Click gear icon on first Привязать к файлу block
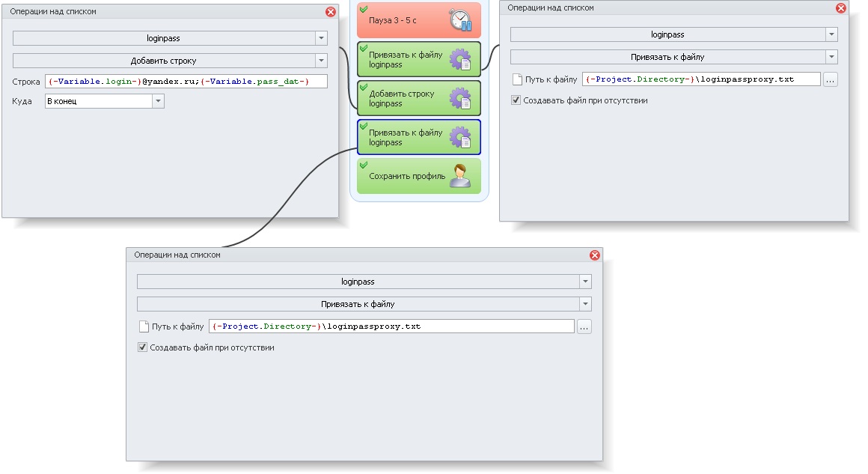 tap(460, 59)
